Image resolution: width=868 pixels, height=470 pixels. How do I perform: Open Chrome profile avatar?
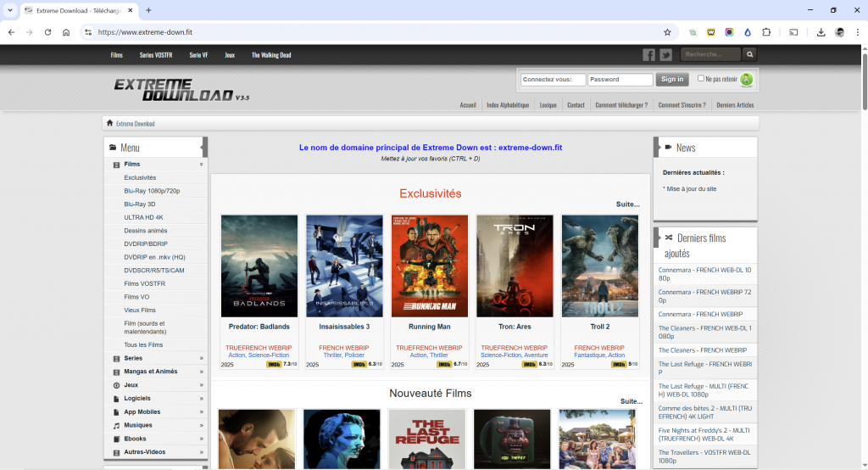(839, 32)
